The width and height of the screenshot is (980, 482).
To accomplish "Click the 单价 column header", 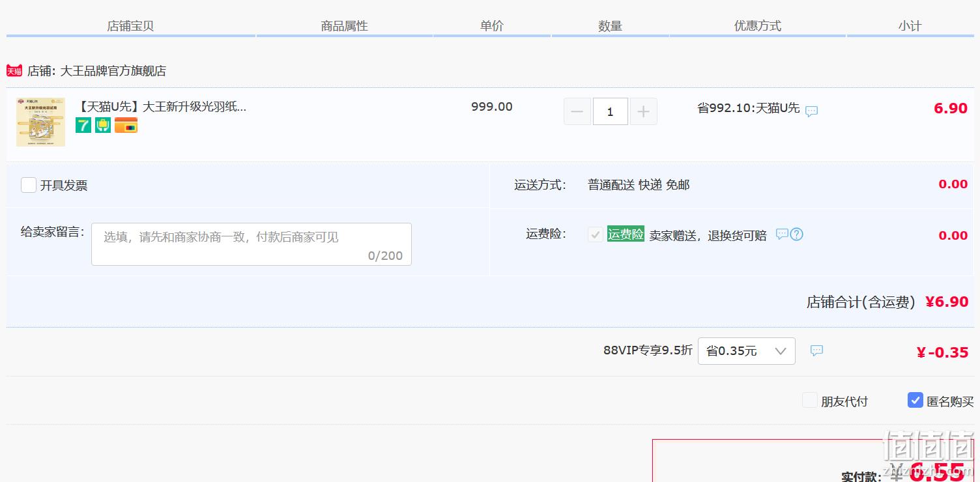I will [492, 26].
